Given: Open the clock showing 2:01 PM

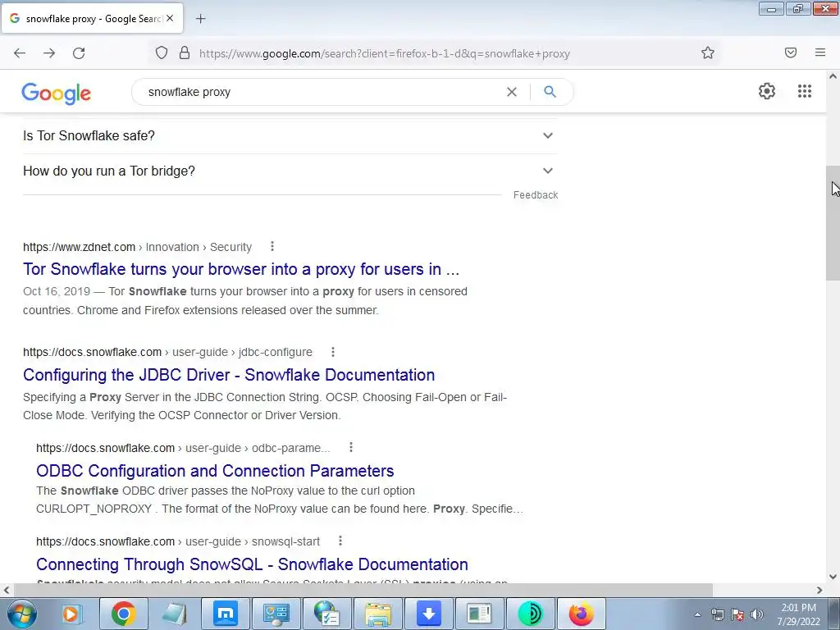Looking at the screenshot, I should point(799,614).
